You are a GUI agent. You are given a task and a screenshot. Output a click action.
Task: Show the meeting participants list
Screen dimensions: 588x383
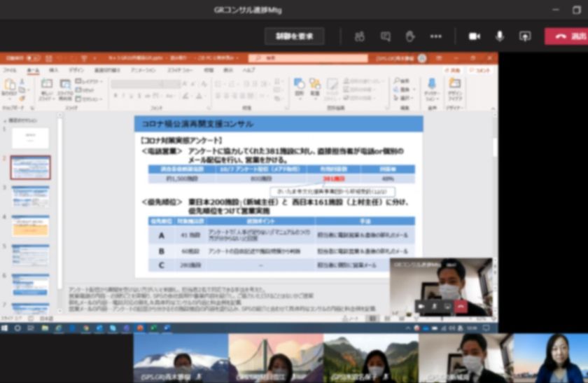click(360, 36)
